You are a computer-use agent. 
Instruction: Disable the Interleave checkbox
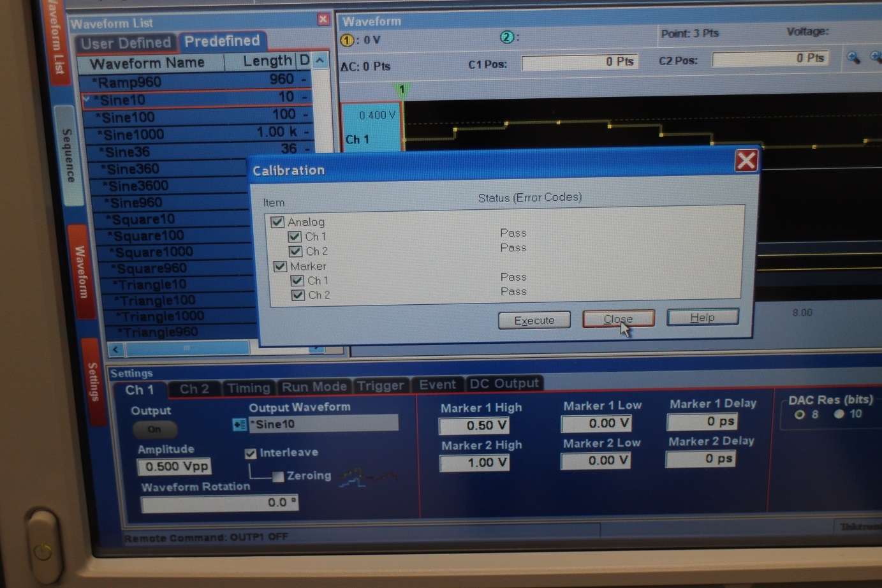pos(251,453)
